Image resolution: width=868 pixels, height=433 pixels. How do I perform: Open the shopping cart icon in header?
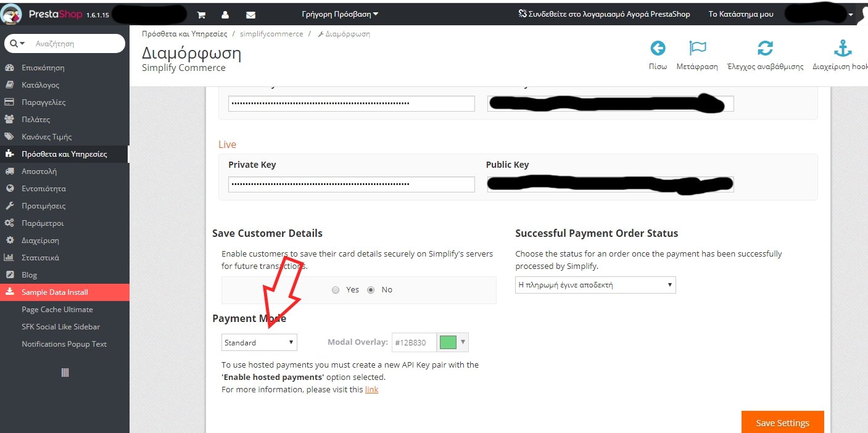(201, 14)
